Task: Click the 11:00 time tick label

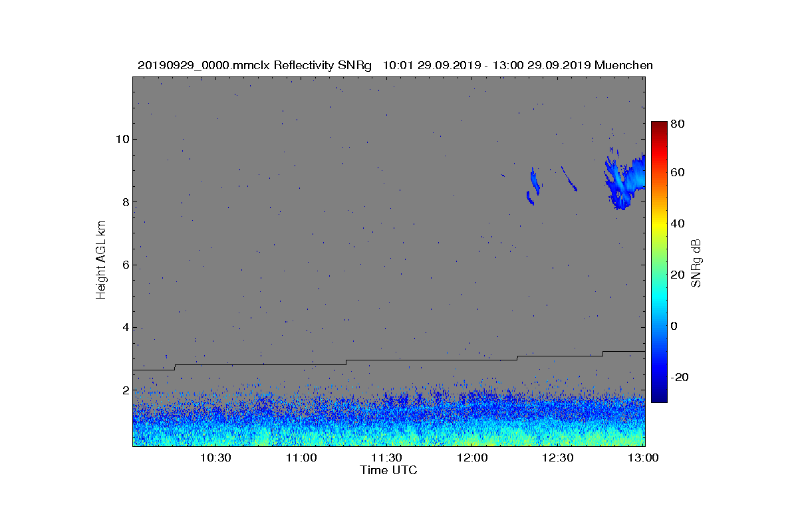Action: (x=301, y=458)
